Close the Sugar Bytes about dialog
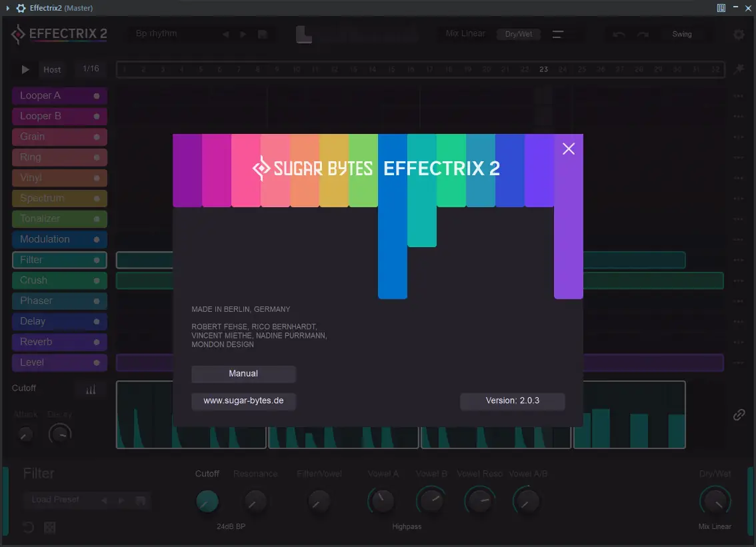Screen dimensions: 756x547 pyautogui.click(x=569, y=149)
